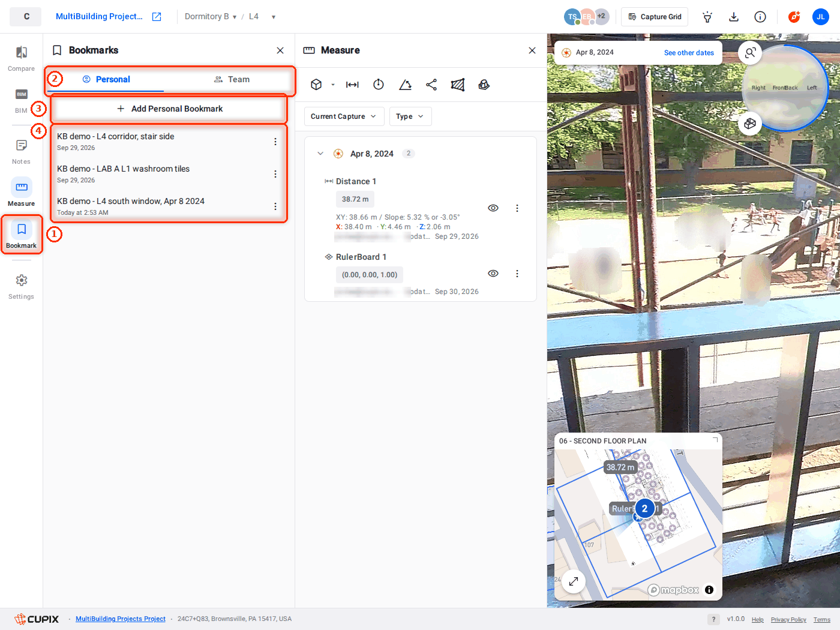The width and height of the screenshot is (840, 630).
Task: Click the JL user avatar
Action: point(821,17)
